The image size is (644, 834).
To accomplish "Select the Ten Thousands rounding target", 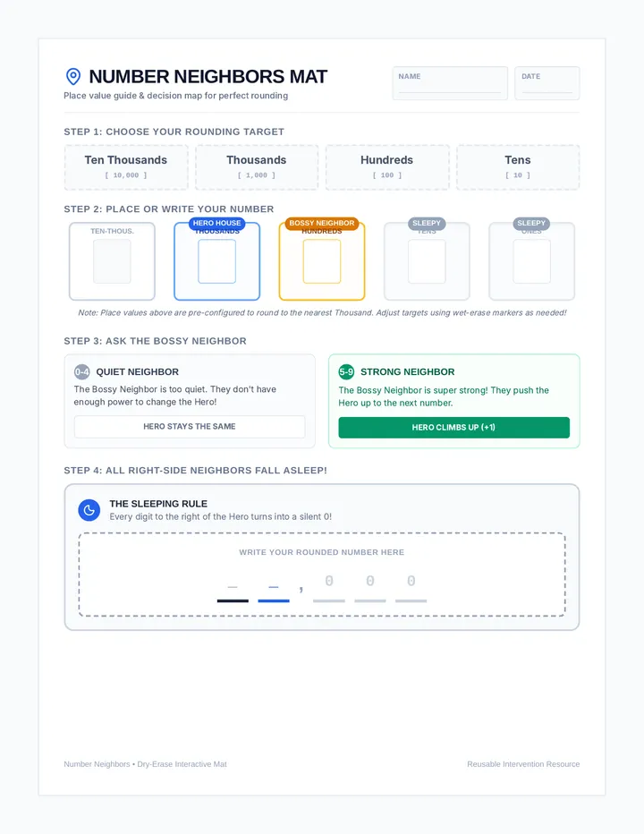I will [126, 167].
